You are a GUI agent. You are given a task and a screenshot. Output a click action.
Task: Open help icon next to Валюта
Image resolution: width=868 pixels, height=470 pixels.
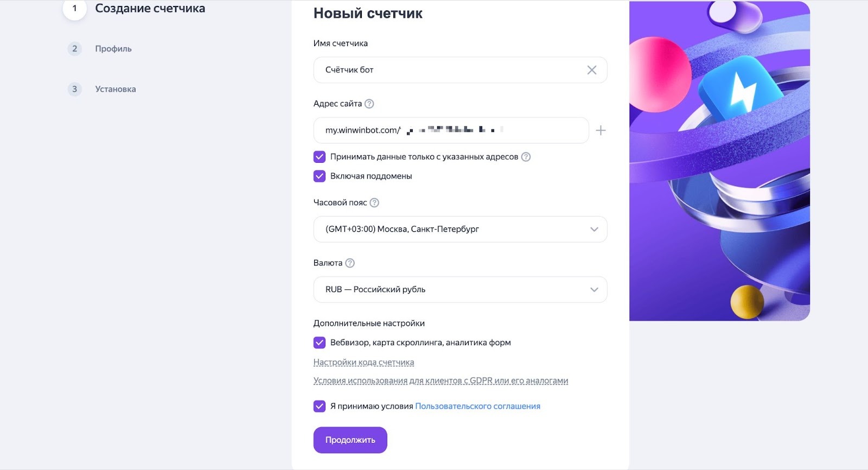(x=350, y=263)
